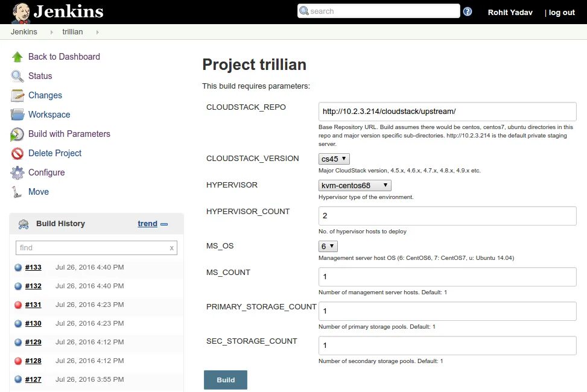The width and height of the screenshot is (587, 392).
Task: Click the Back to Dashboard green arrow icon
Action: (17, 57)
